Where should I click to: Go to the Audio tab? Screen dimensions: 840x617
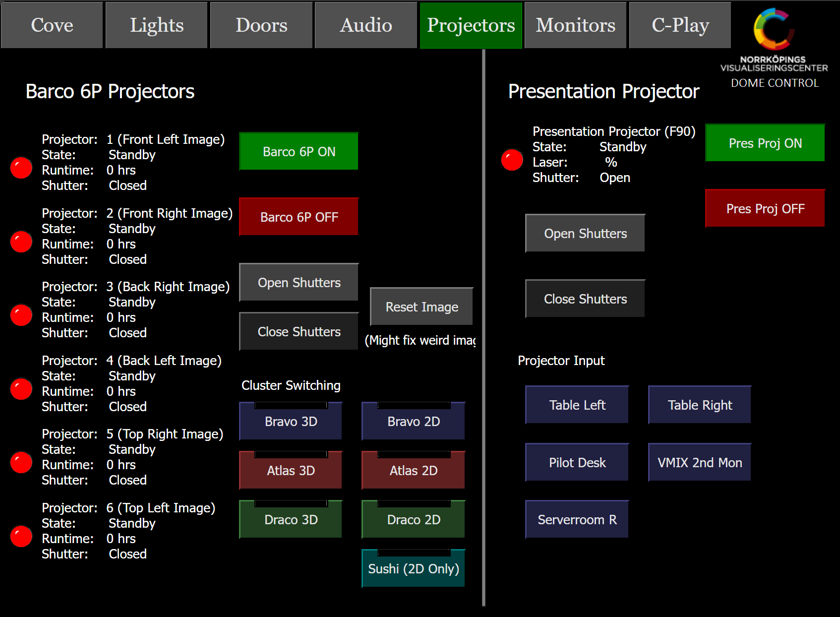click(x=366, y=25)
